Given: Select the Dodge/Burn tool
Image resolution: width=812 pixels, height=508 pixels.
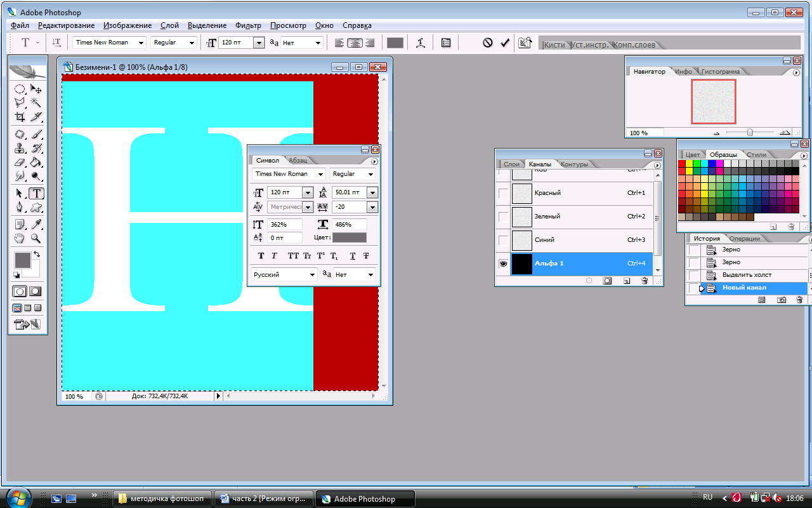Looking at the screenshot, I should click(36, 176).
